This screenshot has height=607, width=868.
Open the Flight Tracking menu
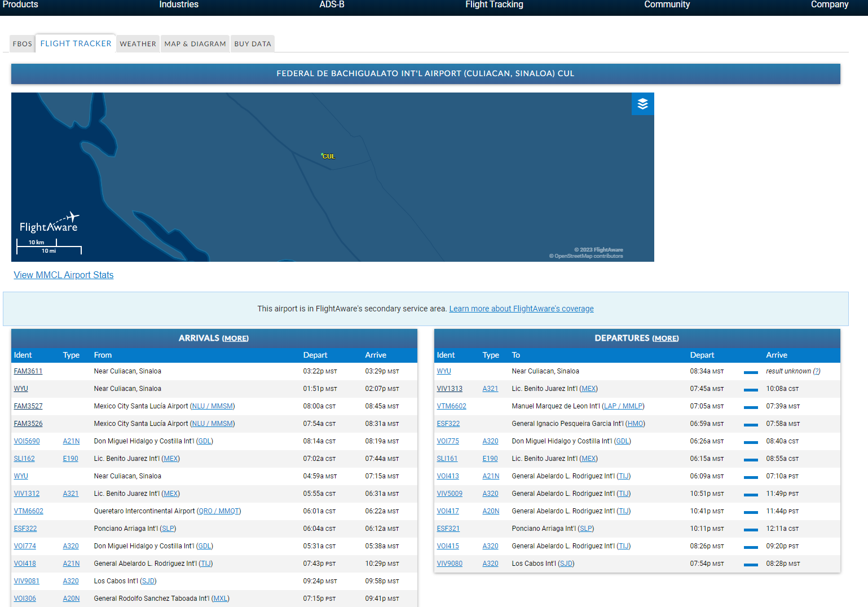tap(494, 5)
